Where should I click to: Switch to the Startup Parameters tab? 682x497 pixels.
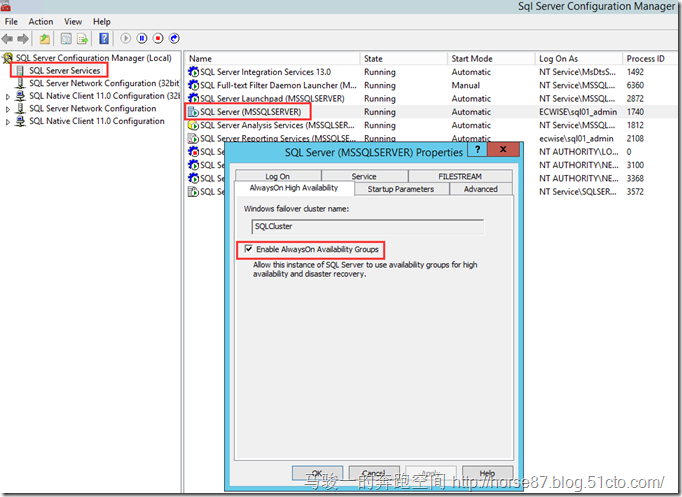(401, 189)
